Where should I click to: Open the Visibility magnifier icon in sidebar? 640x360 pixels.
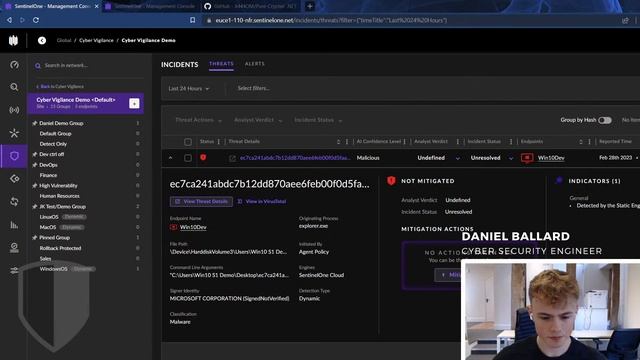coord(14,87)
